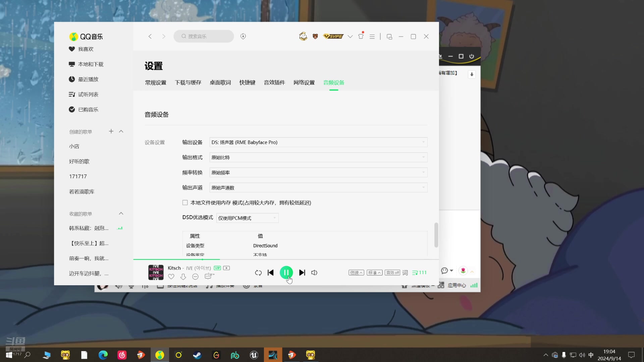Open the 输出声道 dropdown
The width and height of the screenshot is (644, 362).
click(318, 187)
